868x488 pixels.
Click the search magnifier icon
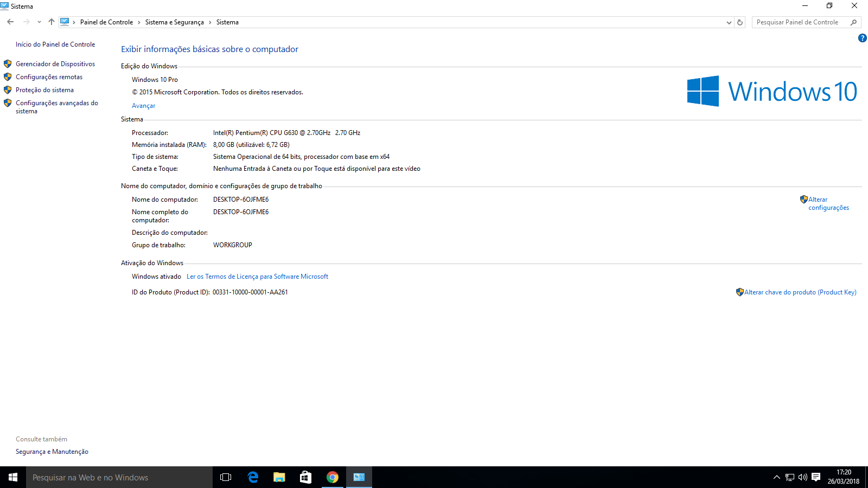pyautogui.click(x=854, y=22)
